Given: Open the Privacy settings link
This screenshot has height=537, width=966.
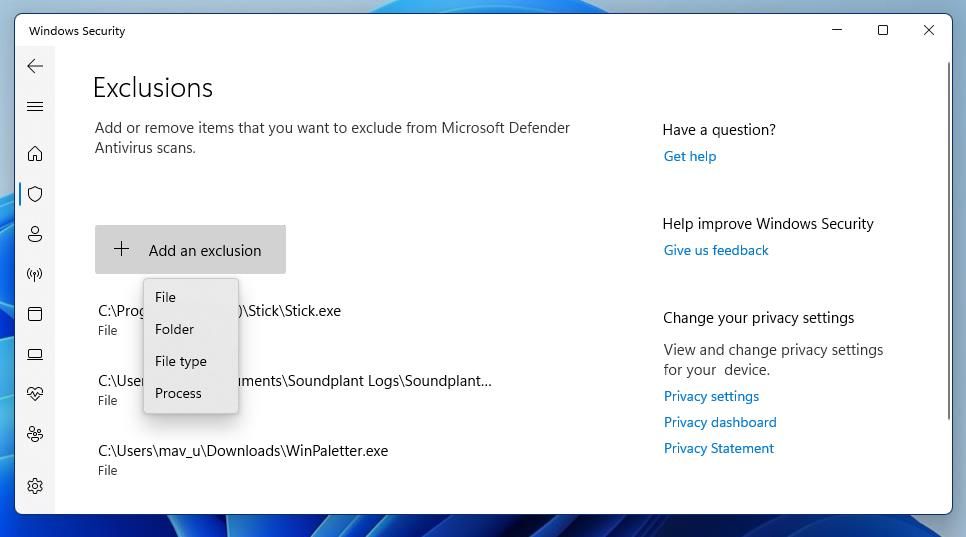Looking at the screenshot, I should [x=711, y=397].
